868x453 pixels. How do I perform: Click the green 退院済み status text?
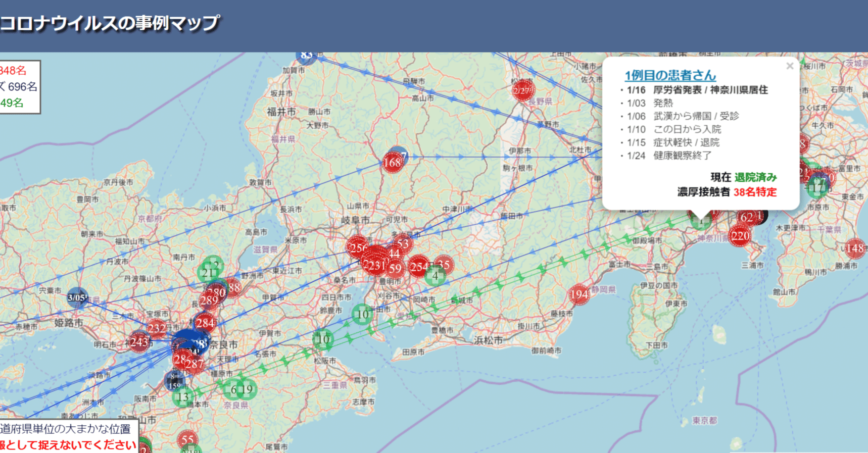click(x=755, y=177)
